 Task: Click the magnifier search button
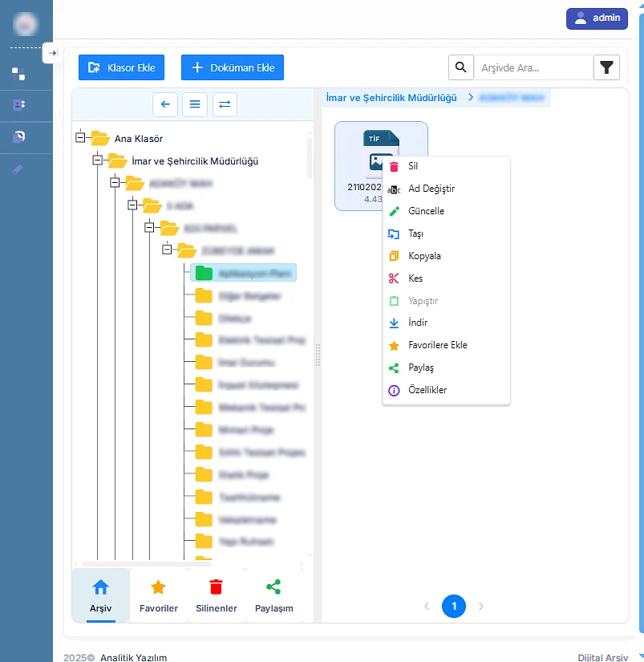(x=461, y=67)
